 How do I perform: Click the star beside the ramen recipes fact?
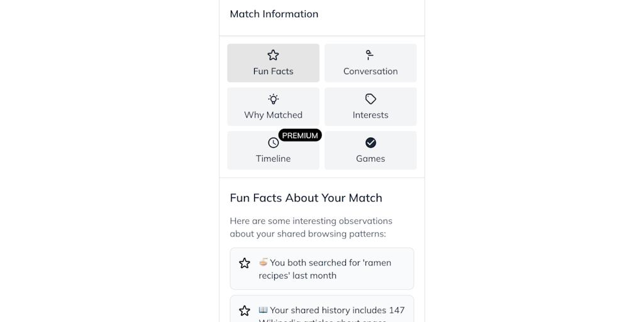[245, 263]
